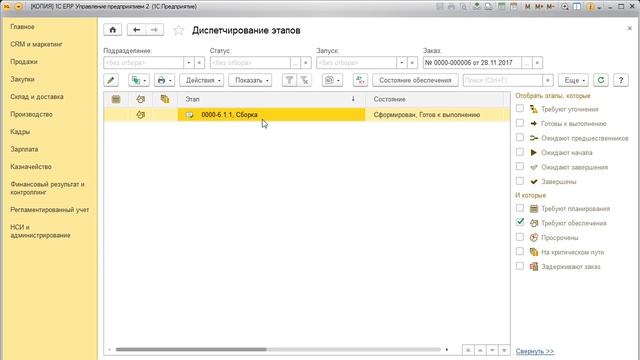Enable the Просрочены checkbox
Image resolution: width=640 pixels, height=360 pixels.
click(x=520, y=237)
